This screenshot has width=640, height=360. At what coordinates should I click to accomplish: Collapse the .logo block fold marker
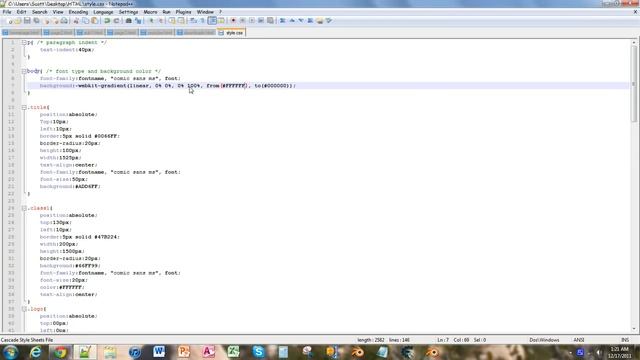tap(24, 309)
